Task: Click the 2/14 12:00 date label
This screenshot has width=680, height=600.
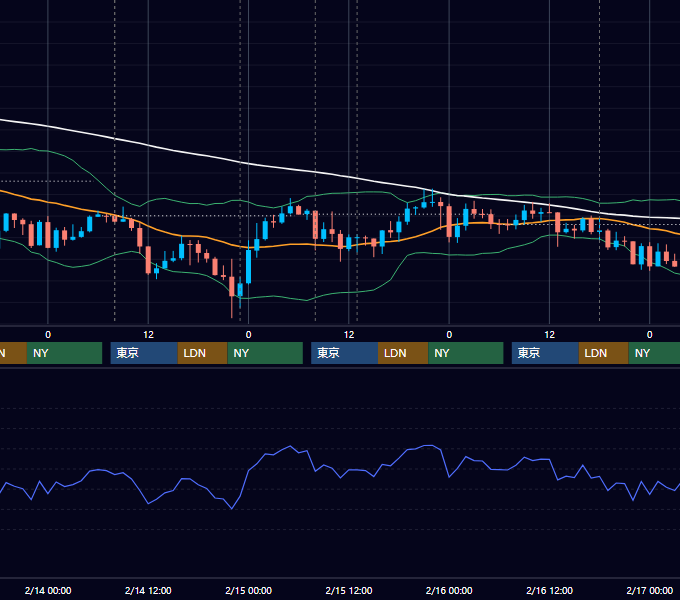Action: [148, 590]
